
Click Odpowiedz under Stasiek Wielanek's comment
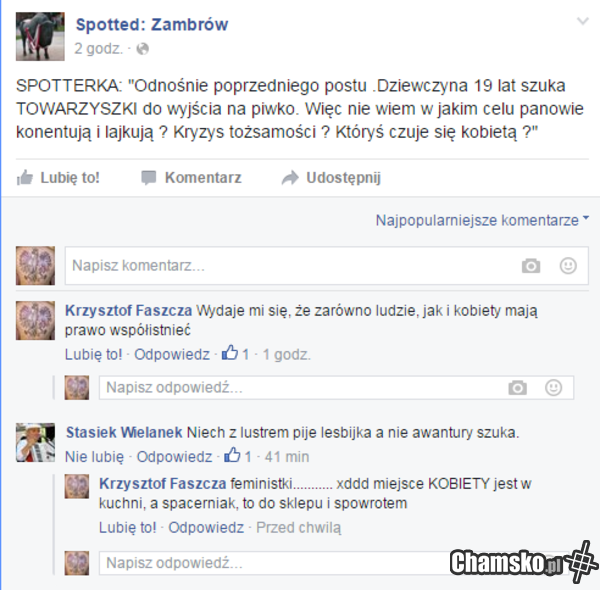tap(174, 457)
